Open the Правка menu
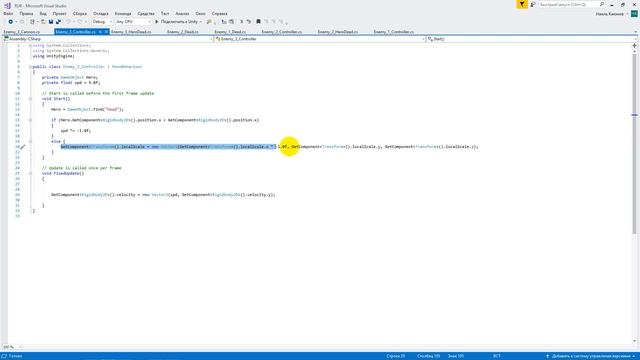This screenshot has width=640, height=360. 26,13
